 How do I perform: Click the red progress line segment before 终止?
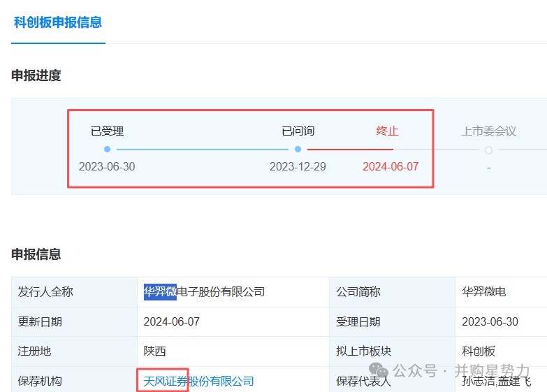[349, 150]
